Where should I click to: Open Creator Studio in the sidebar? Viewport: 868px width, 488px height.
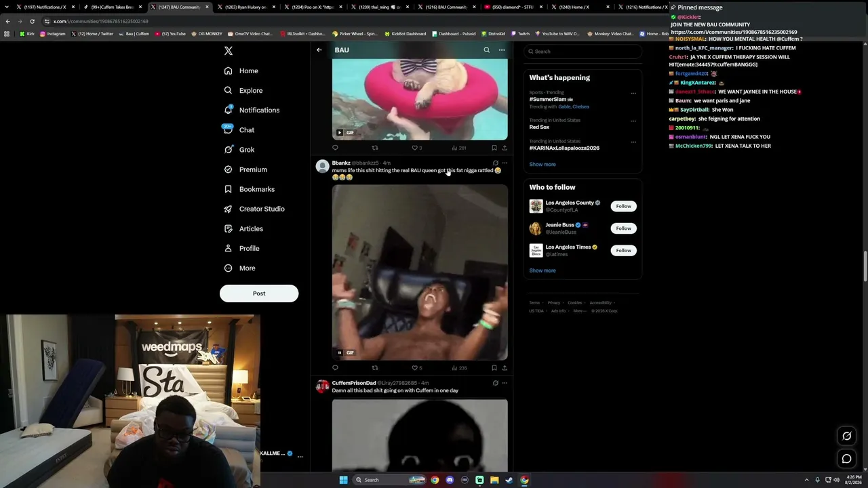pyautogui.click(x=254, y=209)
